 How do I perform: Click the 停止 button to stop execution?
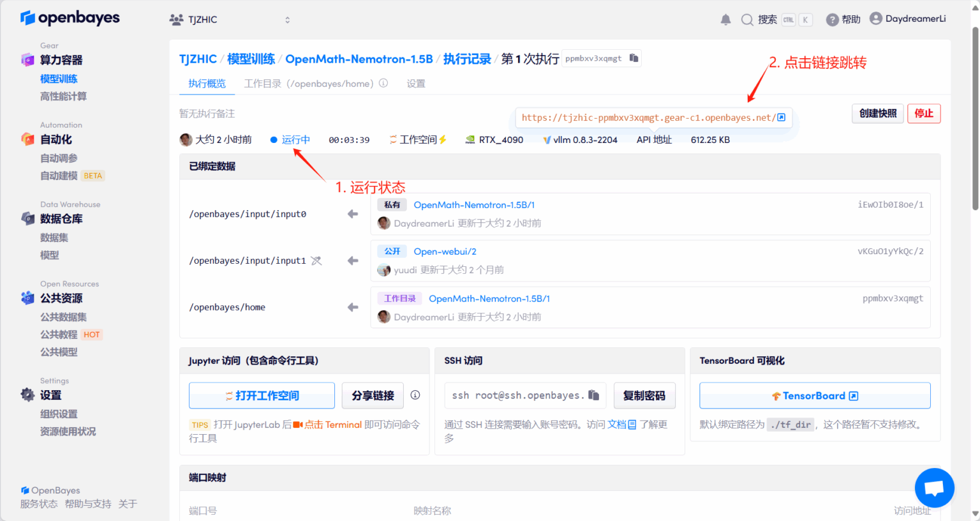coord(924,113)
